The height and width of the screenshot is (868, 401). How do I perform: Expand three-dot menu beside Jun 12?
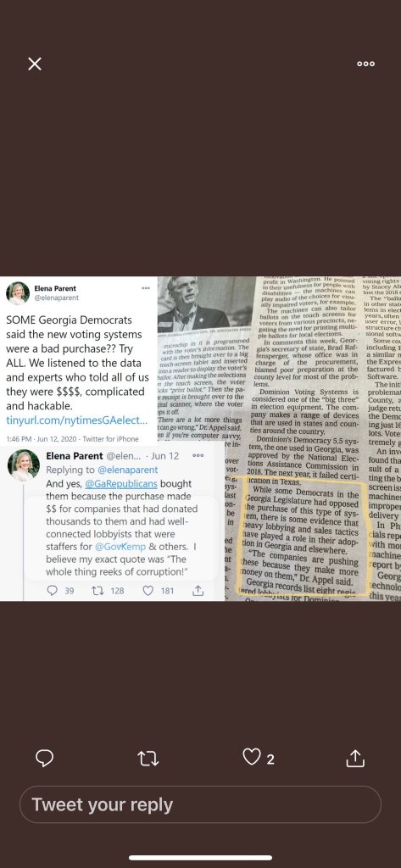[x=198, y=455]
